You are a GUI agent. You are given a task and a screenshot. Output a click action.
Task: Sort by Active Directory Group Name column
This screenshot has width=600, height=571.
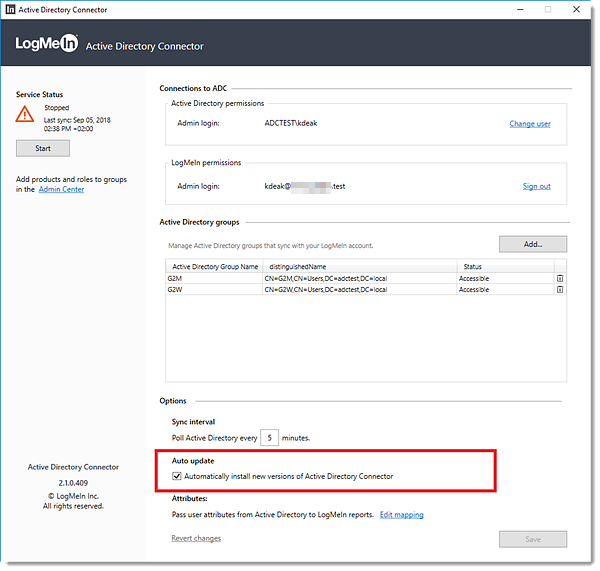click(214, 266)
